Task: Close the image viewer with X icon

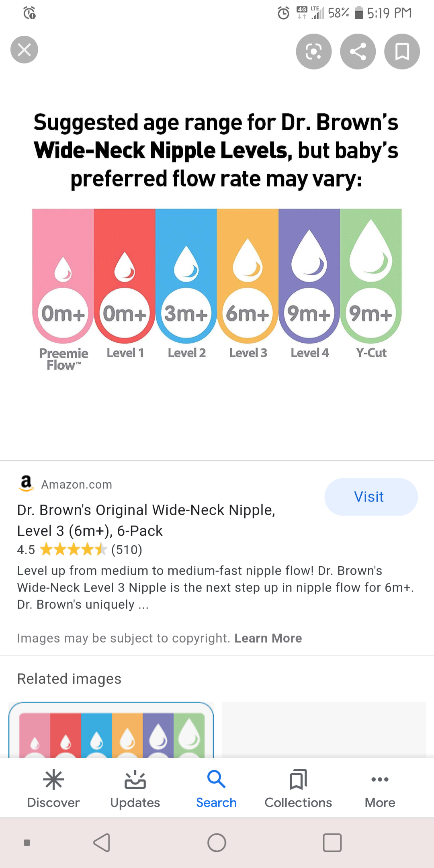Action: [x=24, y=50]
